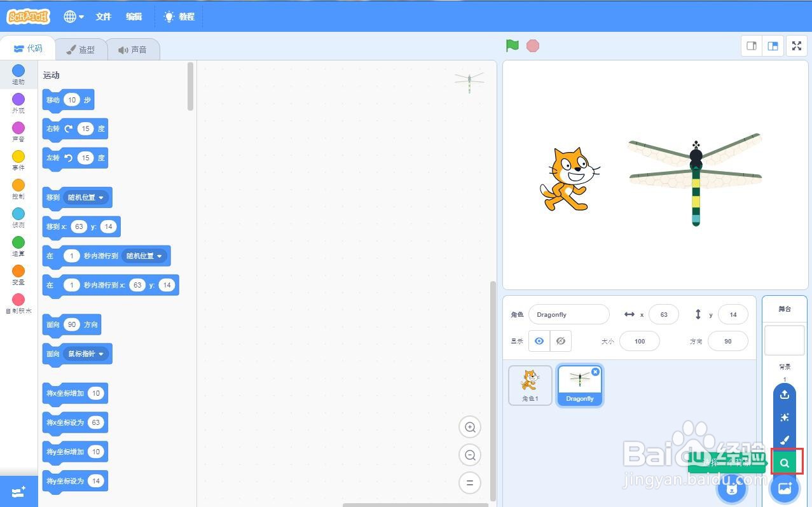This screenshot has height=507, width=812.
Task: Open the 教程 tutorials
Action: pos(179,17)
